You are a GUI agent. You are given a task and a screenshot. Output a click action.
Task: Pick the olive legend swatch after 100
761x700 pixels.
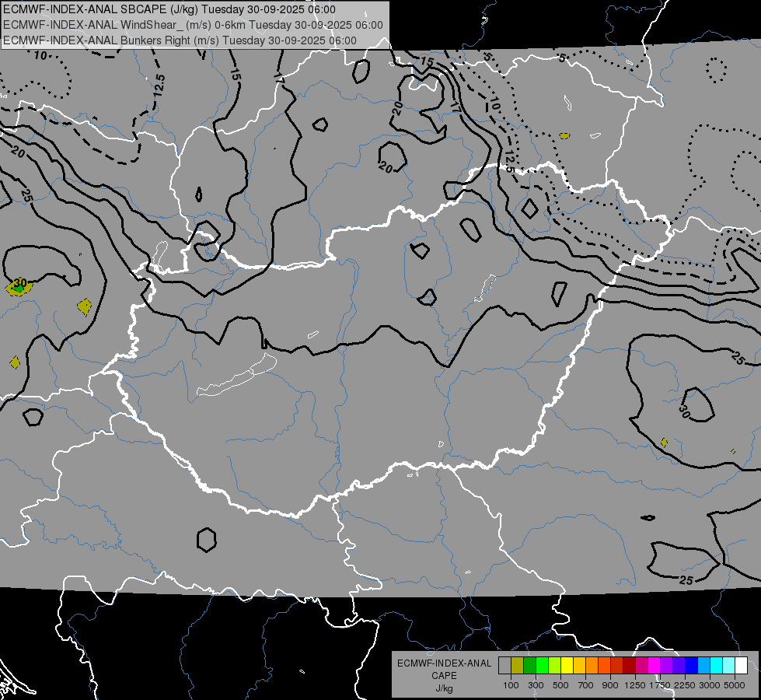point(518,665)
